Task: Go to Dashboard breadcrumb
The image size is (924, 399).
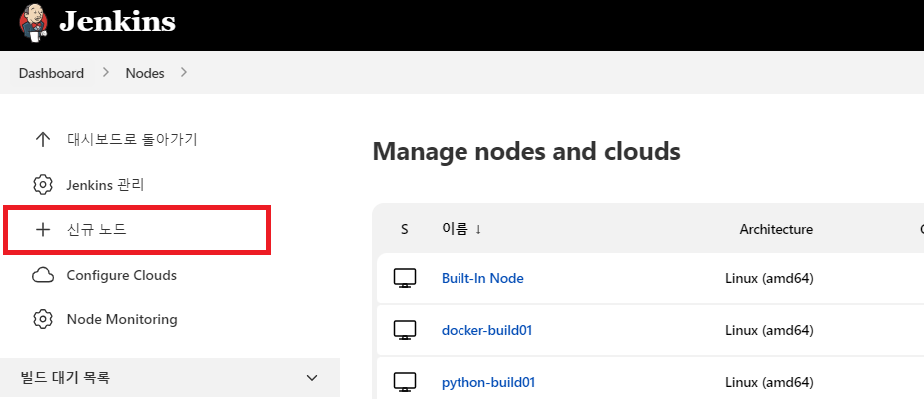Action: tap(51, 73)
